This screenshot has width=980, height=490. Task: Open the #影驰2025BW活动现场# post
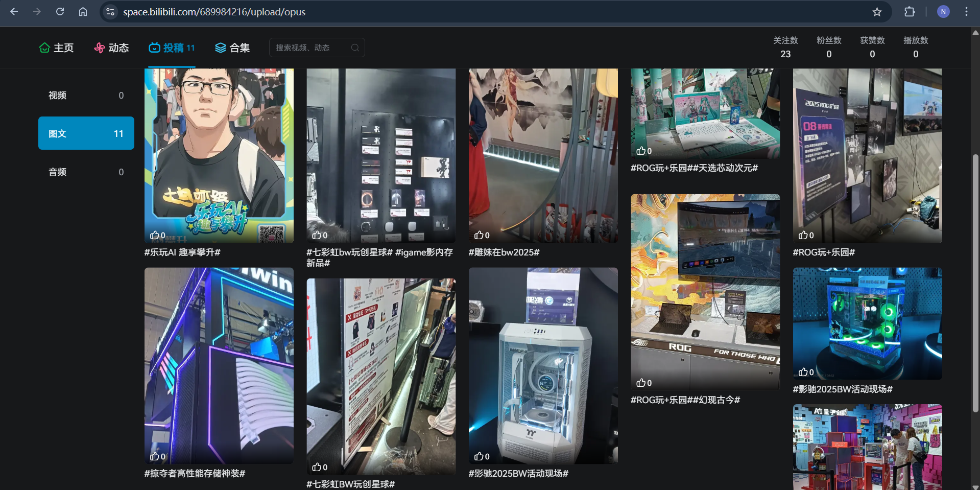tap(542, 364)
